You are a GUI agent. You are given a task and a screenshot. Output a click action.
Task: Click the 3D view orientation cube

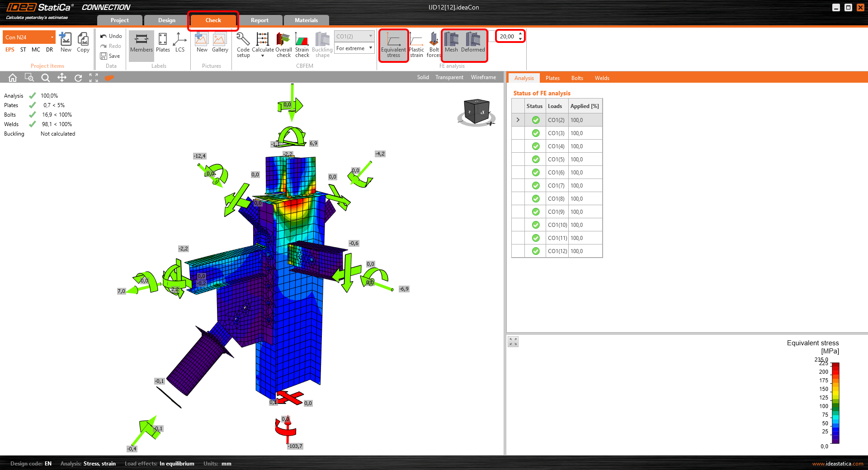pyautogui.click(x=477, y=111)
